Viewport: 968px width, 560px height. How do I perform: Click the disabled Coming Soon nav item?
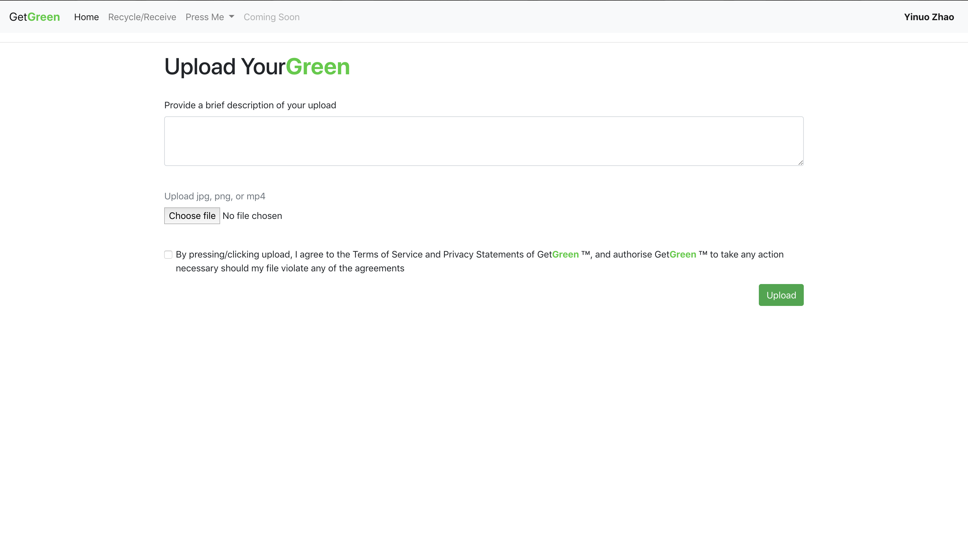coord(272,17)
